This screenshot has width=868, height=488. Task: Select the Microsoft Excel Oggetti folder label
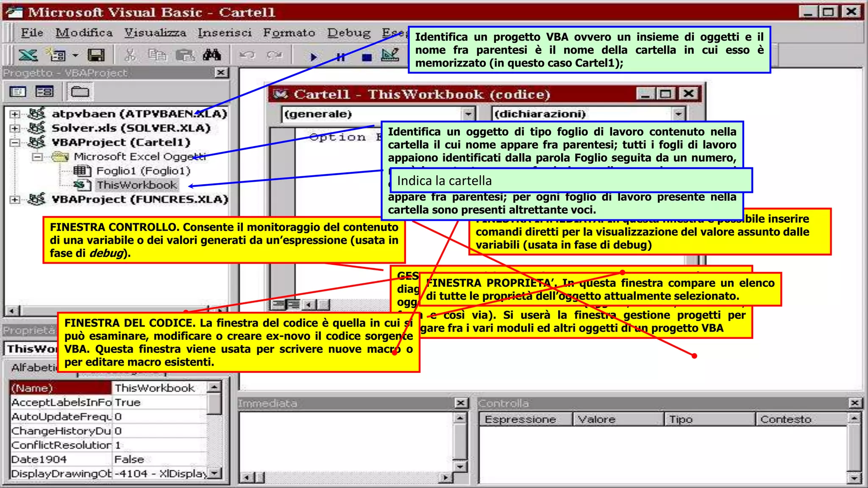click(140, 156)
